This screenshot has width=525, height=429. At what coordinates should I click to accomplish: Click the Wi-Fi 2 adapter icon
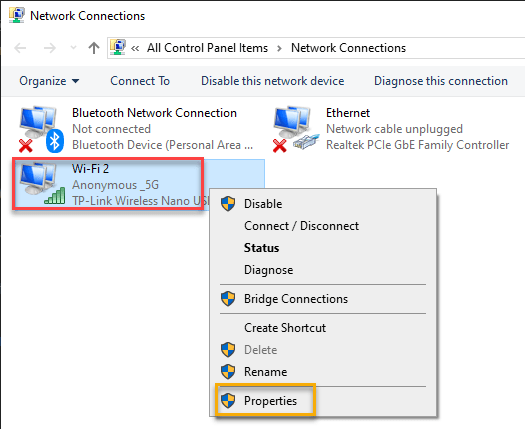pyautogui.click(x=42, y=183)
